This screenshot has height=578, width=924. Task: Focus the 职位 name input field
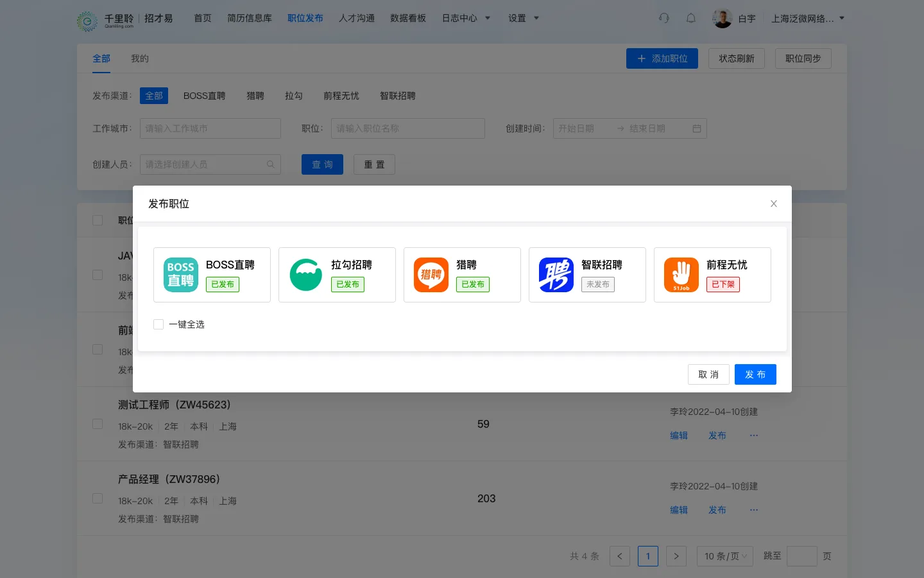point(408,128)
